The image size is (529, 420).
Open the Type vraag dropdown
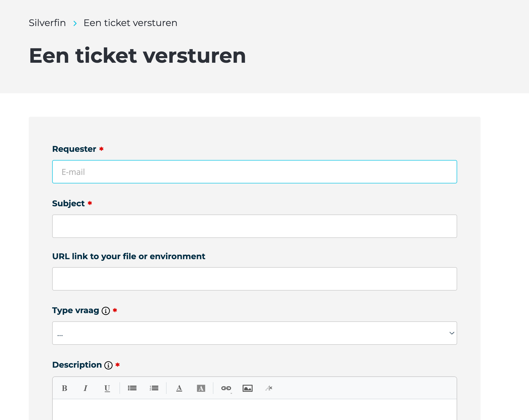tap(254, 333)
